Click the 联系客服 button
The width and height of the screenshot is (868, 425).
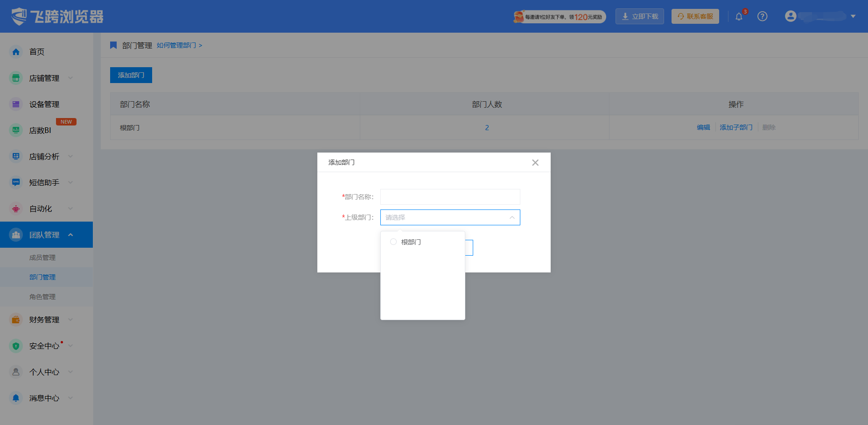point(695,16)
